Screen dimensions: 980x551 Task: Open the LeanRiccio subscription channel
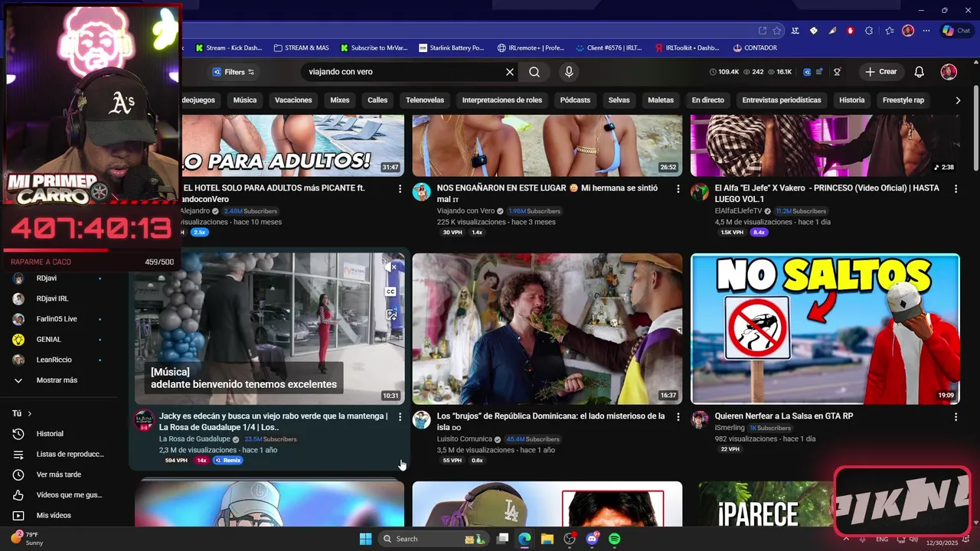[x=53, y=360]
